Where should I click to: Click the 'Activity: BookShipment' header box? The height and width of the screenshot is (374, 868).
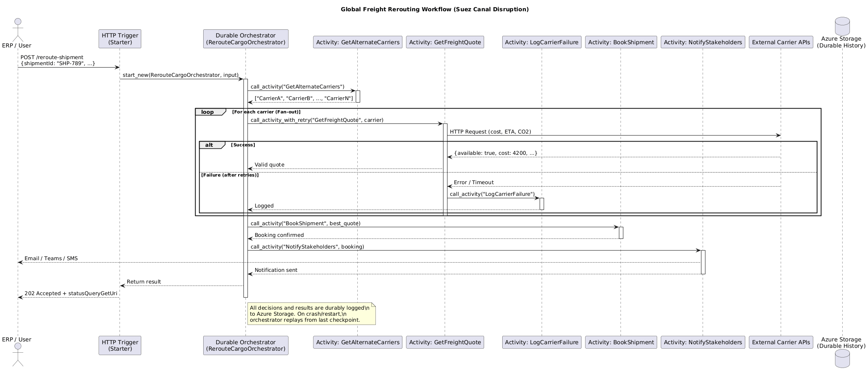pyautogui.click(x=621, y=42)
